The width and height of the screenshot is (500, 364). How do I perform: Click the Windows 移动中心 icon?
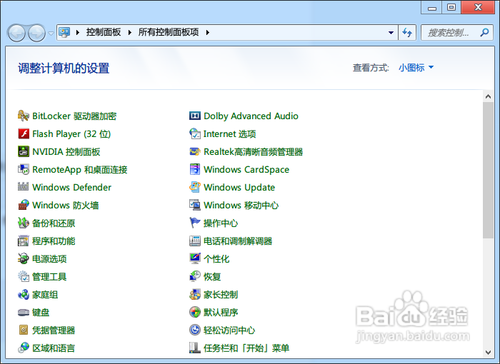195,205
